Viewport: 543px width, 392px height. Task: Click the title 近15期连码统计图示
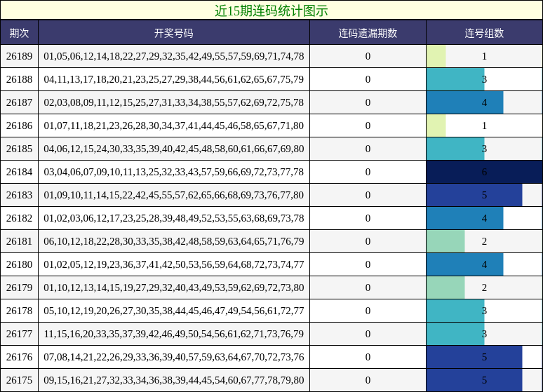click(271, 11)
